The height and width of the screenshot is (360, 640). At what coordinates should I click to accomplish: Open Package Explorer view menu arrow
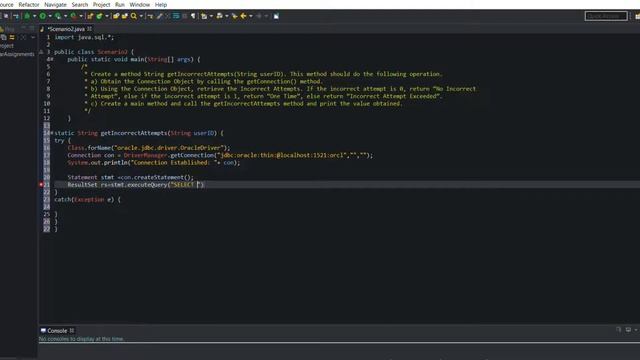(33, 38)
